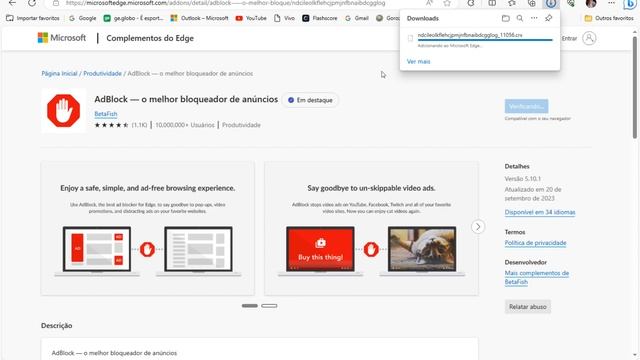This screenshot has height=360, width=640.
Task: Open BetaFish developer link
Action: 106,114
